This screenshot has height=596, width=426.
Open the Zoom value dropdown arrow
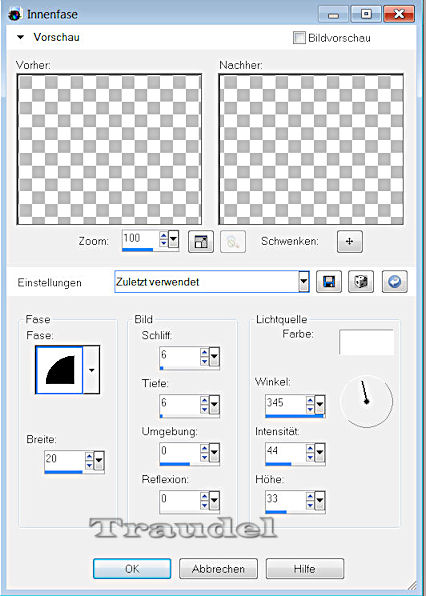pyautogui.click(x=173, y=240)
